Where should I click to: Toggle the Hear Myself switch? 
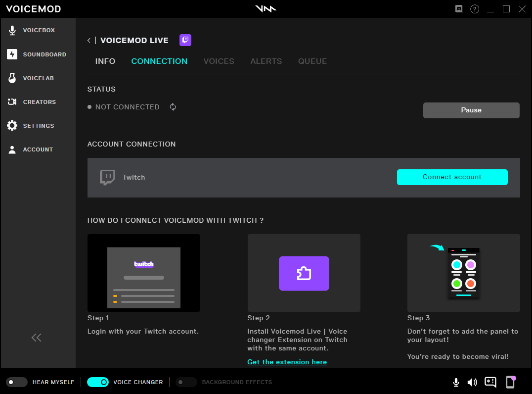[17, 382]
